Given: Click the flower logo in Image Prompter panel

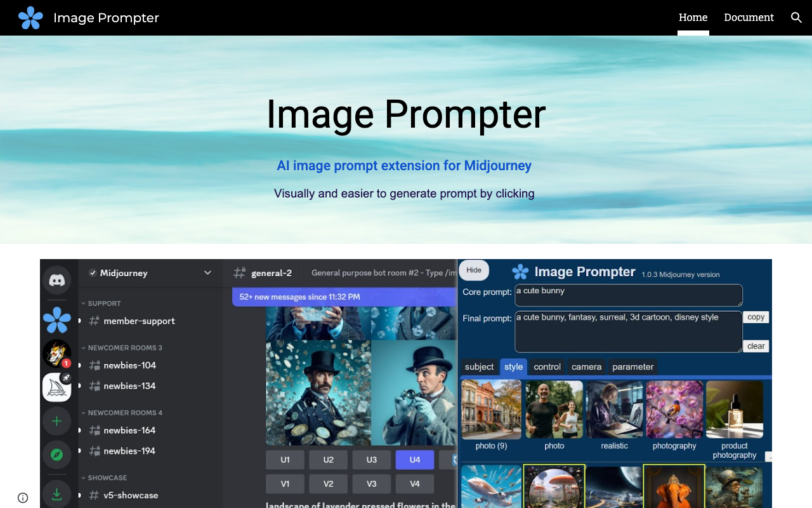Looking at the screenshot, I should click(x=520, y=272).
